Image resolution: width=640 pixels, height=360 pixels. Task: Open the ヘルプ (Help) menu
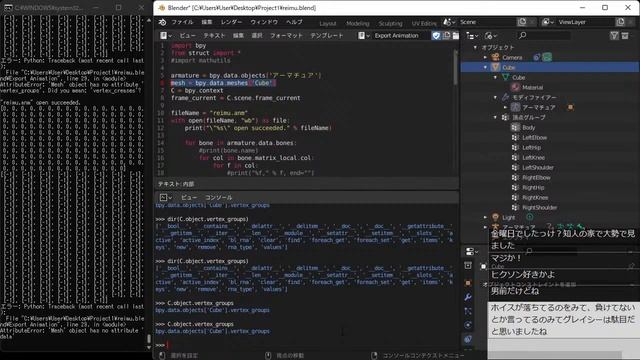pos(294,22)
